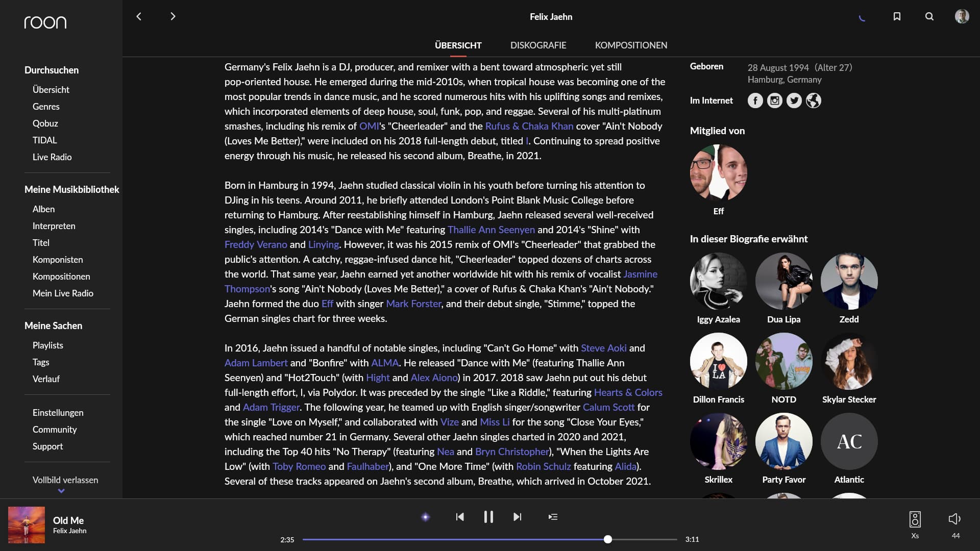This screenshot has height=551, width=980.
Task: Open the Dillon Francis artist thumbnail
Action: [718, 361]
